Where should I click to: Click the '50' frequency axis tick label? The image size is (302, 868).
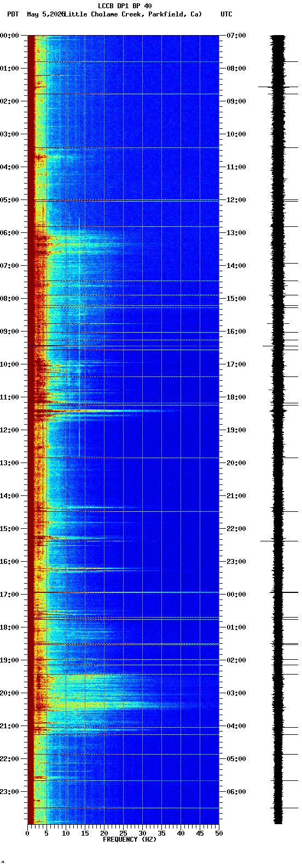tap(219, 833)
